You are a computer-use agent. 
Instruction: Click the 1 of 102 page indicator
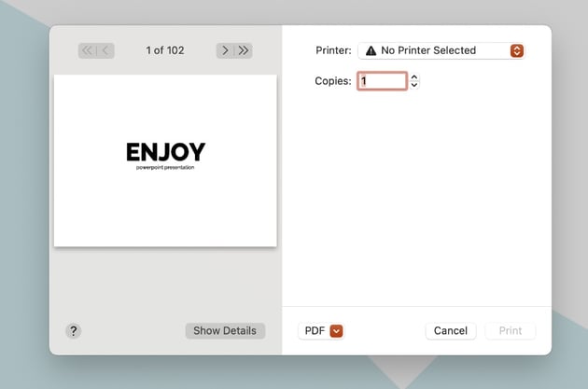165,50
